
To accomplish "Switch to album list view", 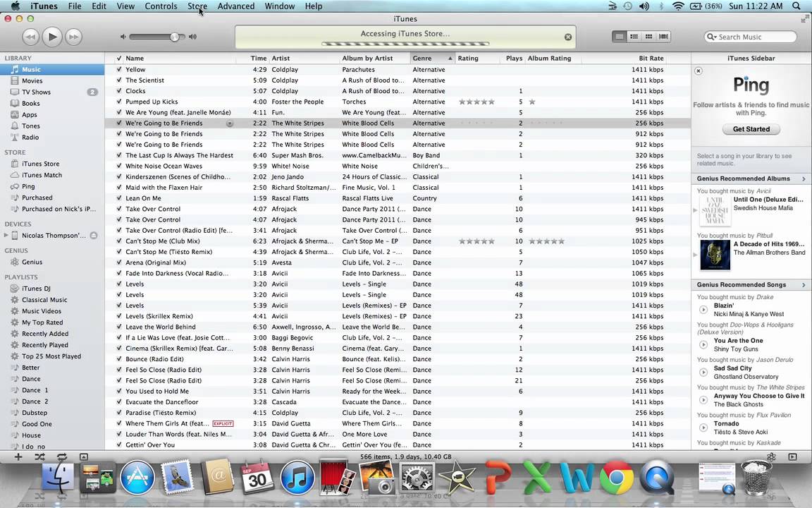I will 634,37.
